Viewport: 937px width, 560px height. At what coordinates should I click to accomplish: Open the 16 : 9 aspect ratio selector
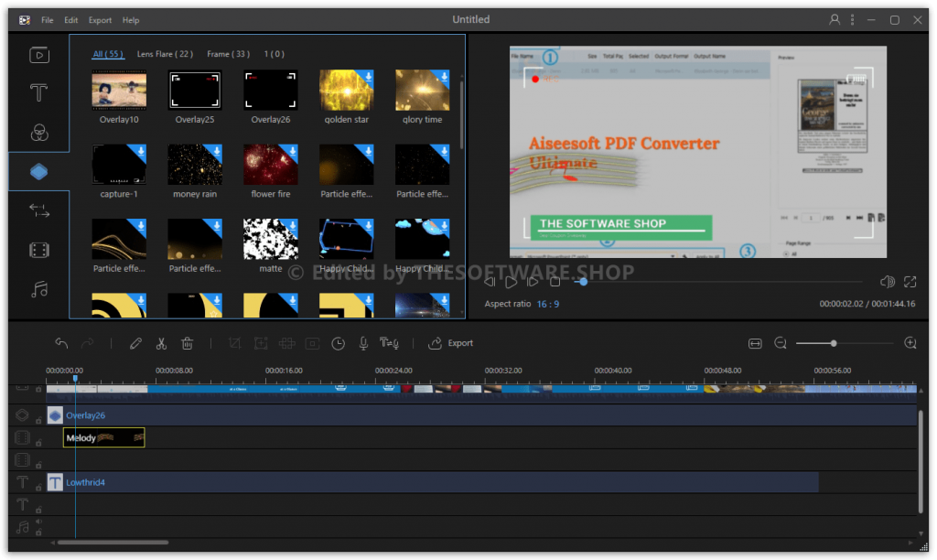tap(548, 304)
